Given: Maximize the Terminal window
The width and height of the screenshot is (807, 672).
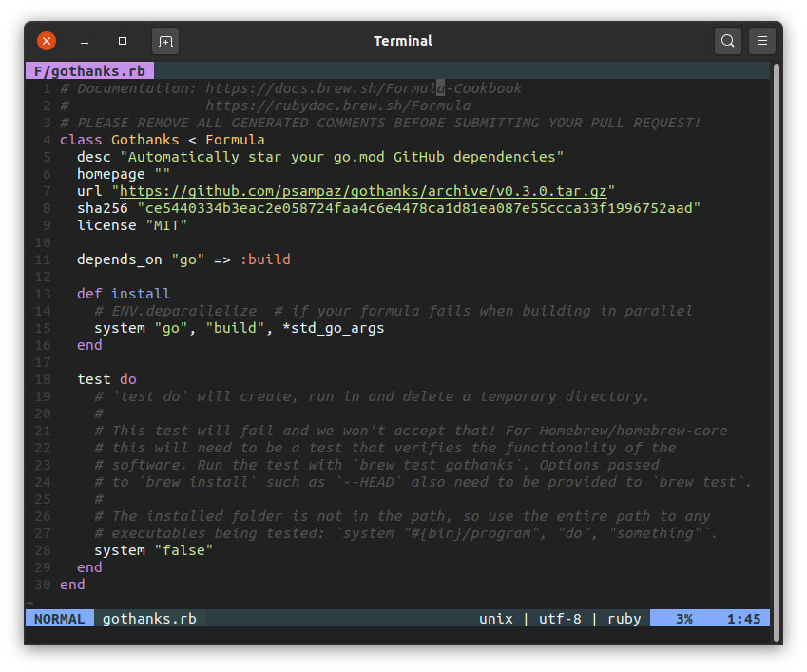Looking at the screenshot, I should click(123, 41).
